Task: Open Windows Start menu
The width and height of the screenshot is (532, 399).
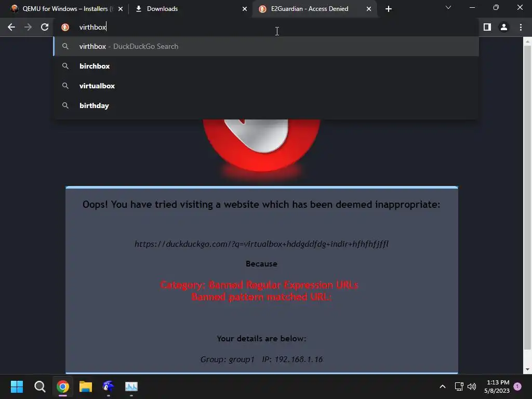Action: [17, 387]
